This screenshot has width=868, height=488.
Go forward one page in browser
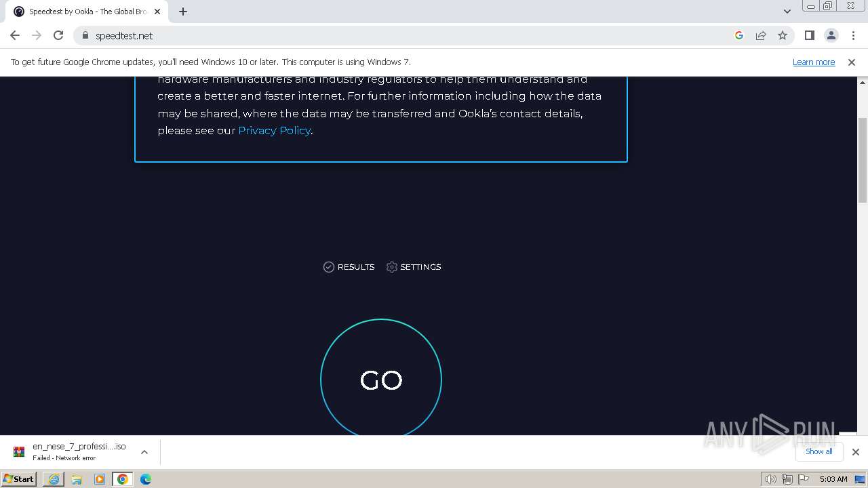pyautogui.click(x=37, y=35)
